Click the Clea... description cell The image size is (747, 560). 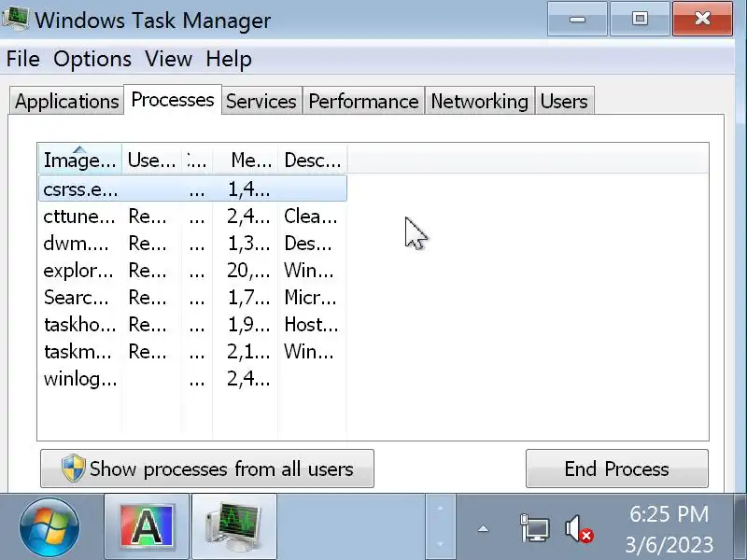[311, 217]
